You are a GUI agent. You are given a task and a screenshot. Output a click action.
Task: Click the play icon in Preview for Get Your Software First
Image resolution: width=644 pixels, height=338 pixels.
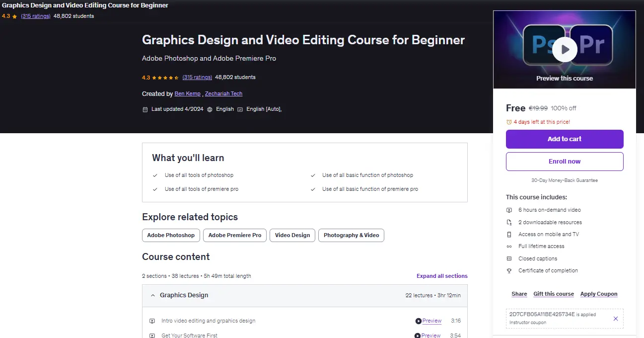(x=419, y=336)
